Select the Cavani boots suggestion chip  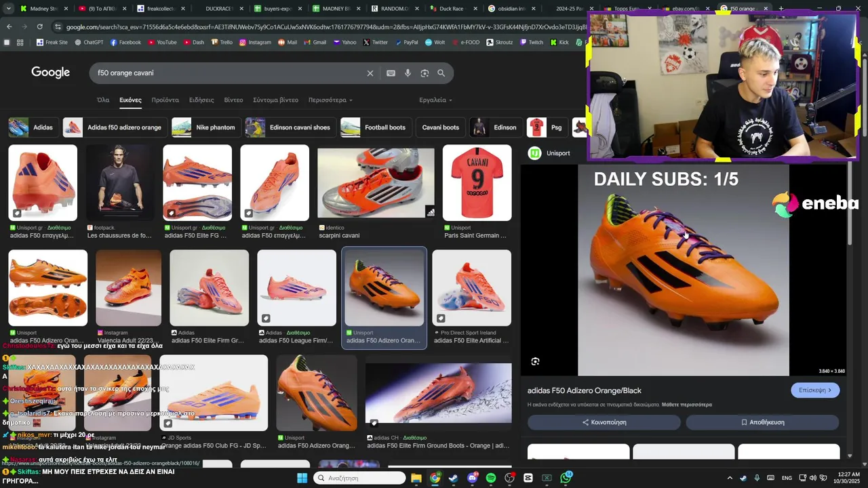tap(440, 127)
